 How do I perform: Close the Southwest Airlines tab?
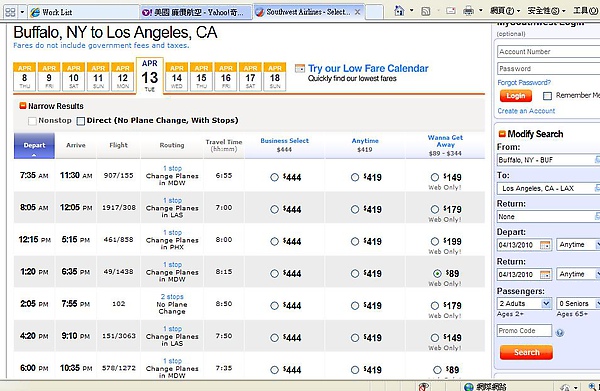coord(357,12)
